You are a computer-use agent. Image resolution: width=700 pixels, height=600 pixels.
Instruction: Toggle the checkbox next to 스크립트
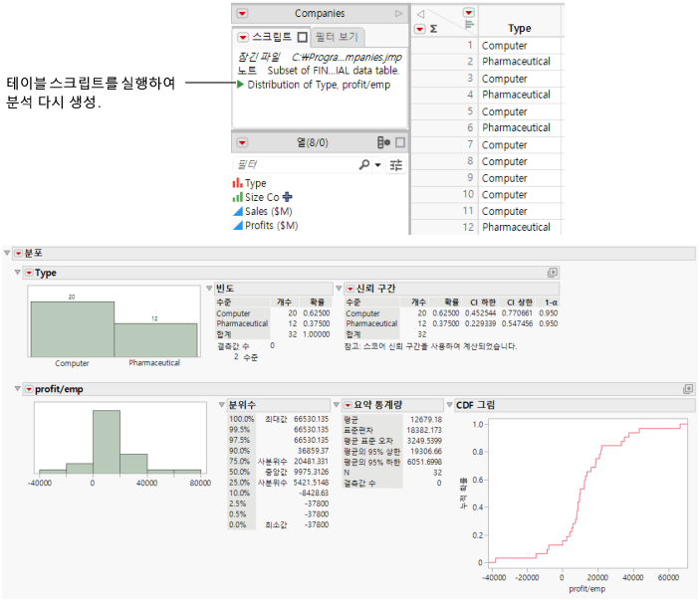(x=303, y=37)
